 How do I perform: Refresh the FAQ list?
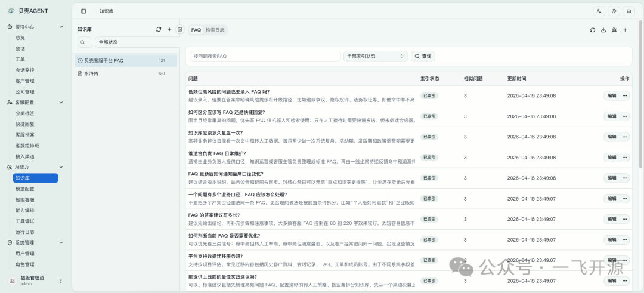point(593,30)
